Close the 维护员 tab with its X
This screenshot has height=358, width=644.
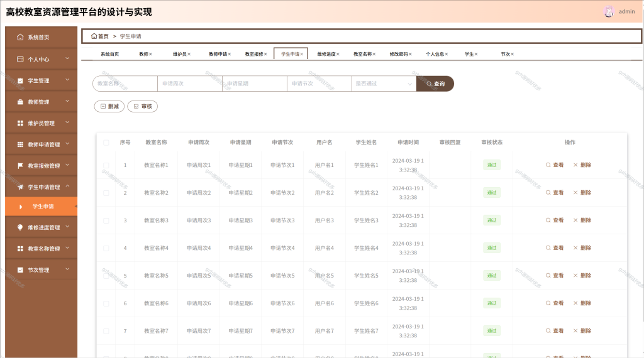click(x=189, y=54)
